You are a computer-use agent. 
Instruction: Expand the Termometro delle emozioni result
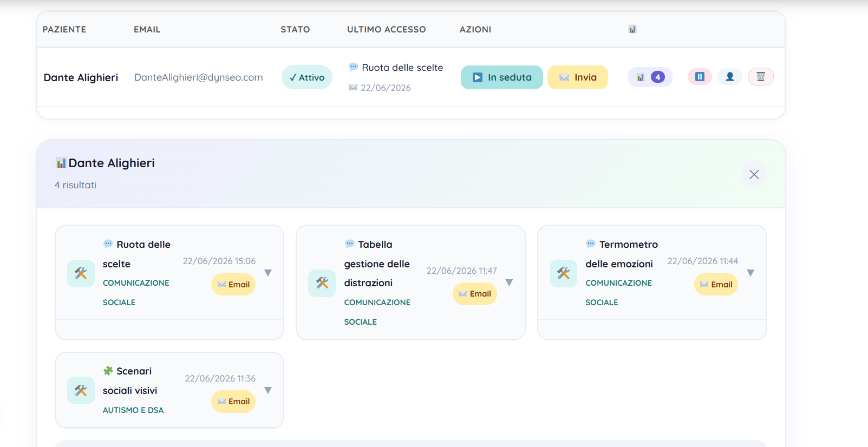pos(750,273)
